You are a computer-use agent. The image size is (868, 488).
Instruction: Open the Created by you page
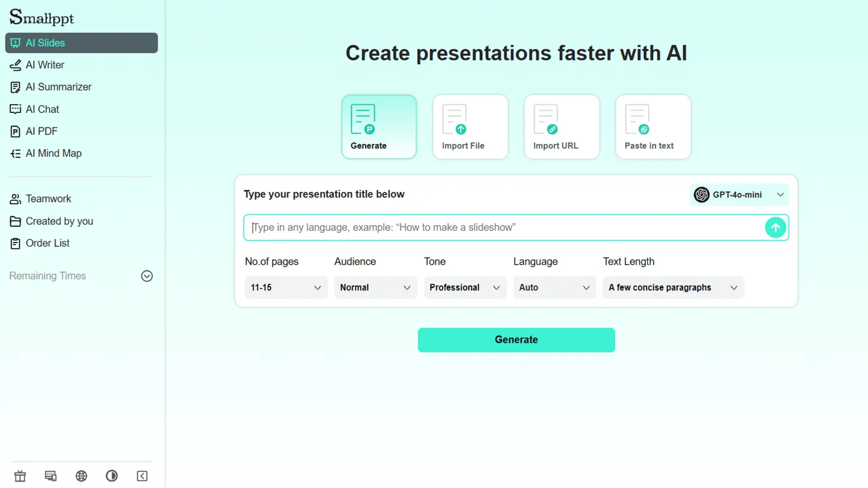click(58, 221)
